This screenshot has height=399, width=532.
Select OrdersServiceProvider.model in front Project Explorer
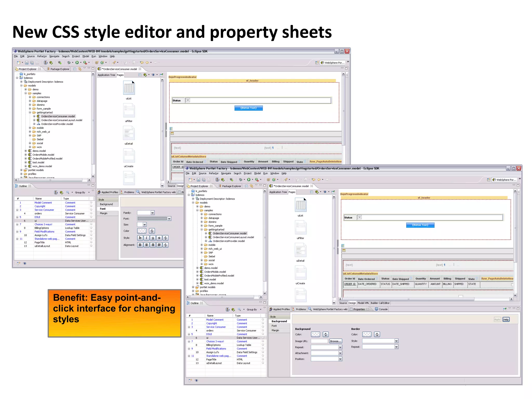pos(229,241)
